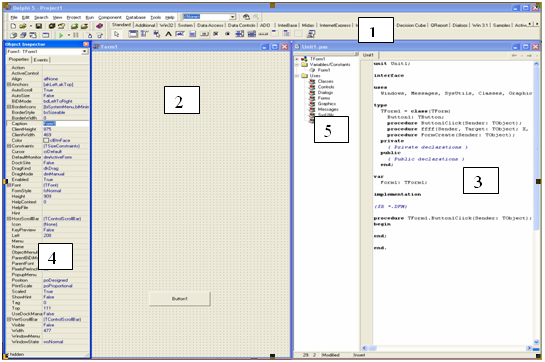The image size is (545, 362).
Task: Open the desktop speedsetting dropdown arrow
Action: [x=233, y=17]
